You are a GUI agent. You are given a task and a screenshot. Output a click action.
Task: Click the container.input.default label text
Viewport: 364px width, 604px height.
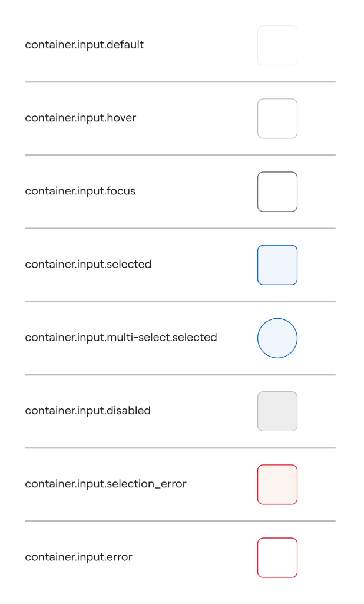point(84,45)
